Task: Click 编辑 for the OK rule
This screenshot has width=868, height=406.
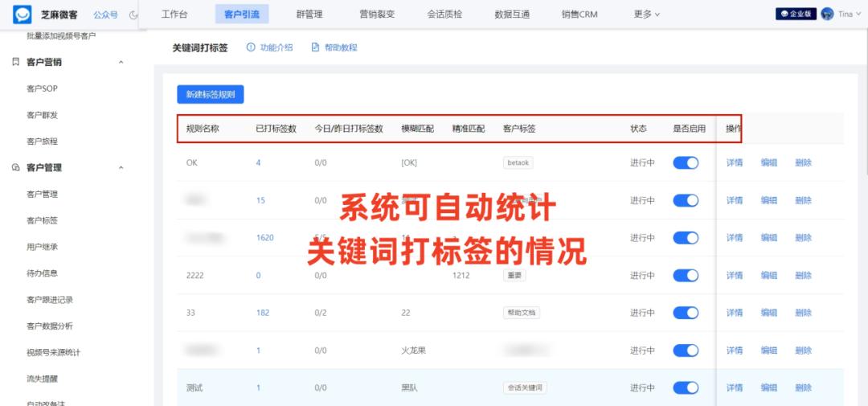Action: [769, 163]
